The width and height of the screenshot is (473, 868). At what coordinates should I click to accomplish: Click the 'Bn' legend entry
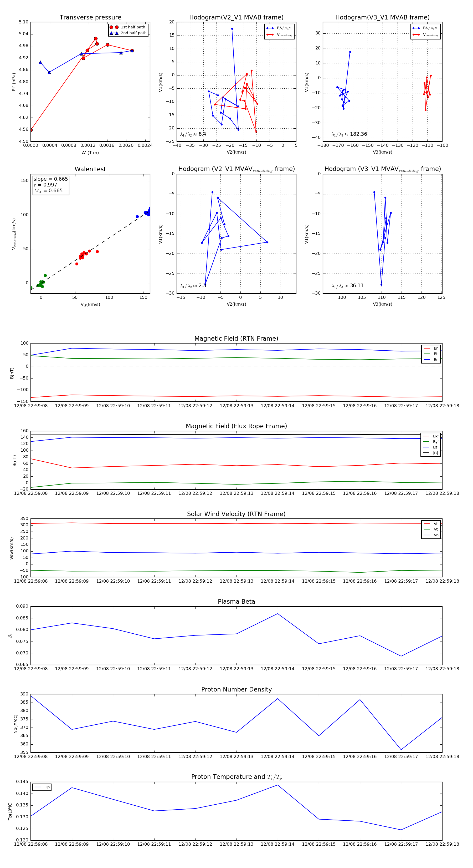[431, 360]
